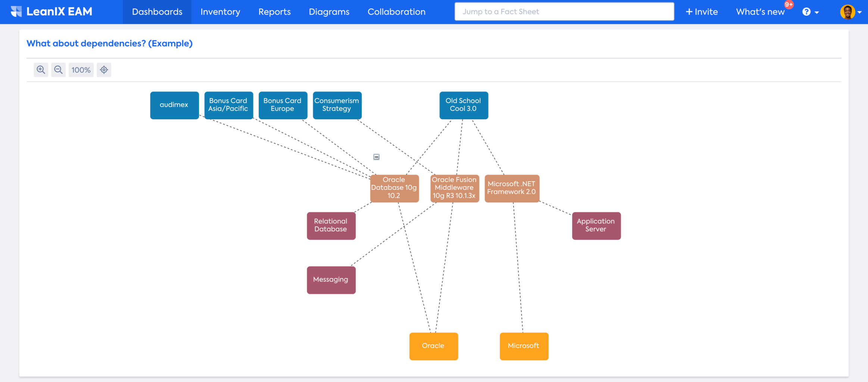Expand the help dropdown arrow
Viewport: 868px width, 382px height.
[x=817, y=12]
